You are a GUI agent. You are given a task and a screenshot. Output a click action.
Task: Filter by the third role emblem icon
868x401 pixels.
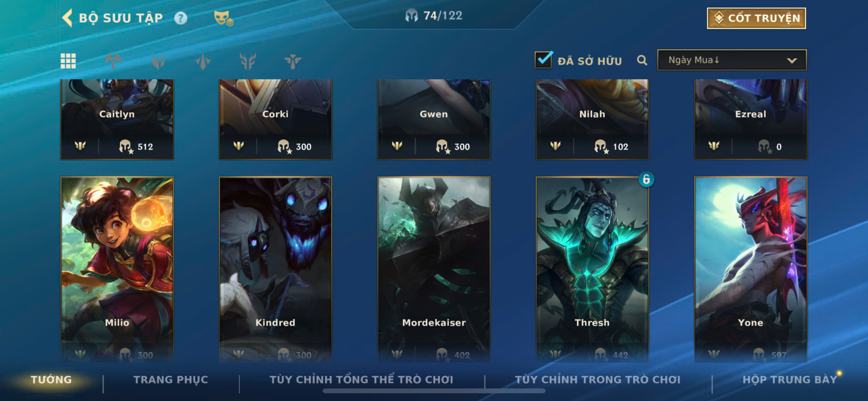tap(203, 61)
